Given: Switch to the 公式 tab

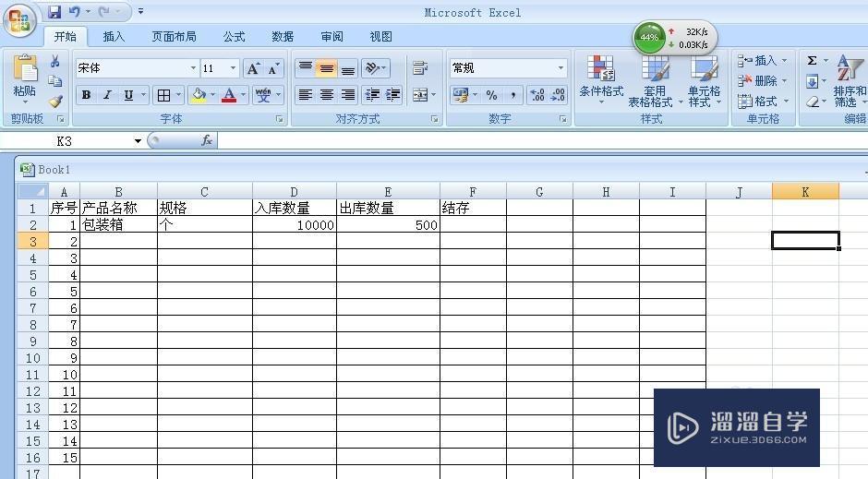Looking at the screenshot, I should click(x=235, y=37).
